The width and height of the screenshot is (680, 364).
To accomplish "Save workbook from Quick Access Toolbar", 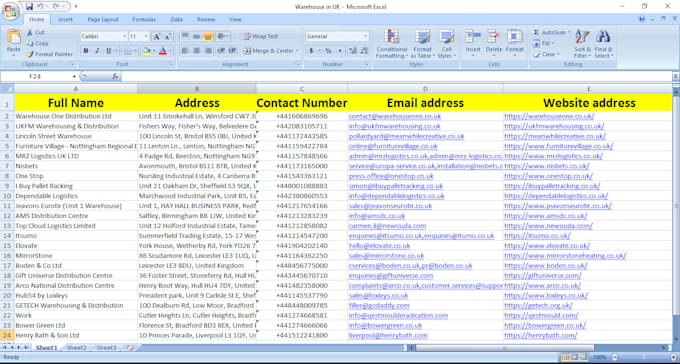I will coord(29,7).
